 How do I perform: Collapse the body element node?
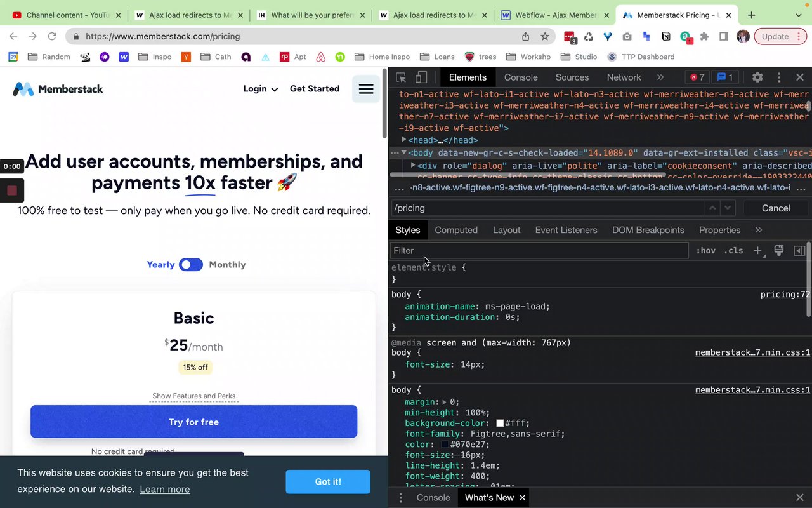(x=403, y=152)
